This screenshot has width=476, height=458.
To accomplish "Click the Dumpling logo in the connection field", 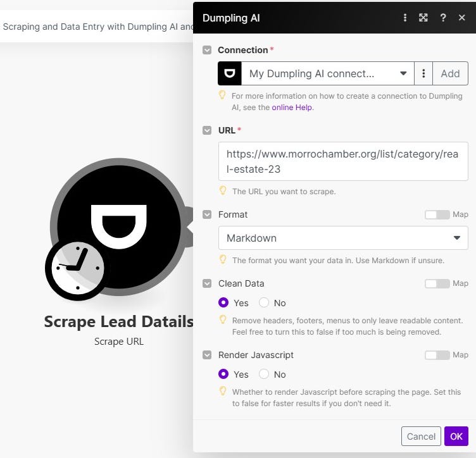I will [x=230, y=73].
